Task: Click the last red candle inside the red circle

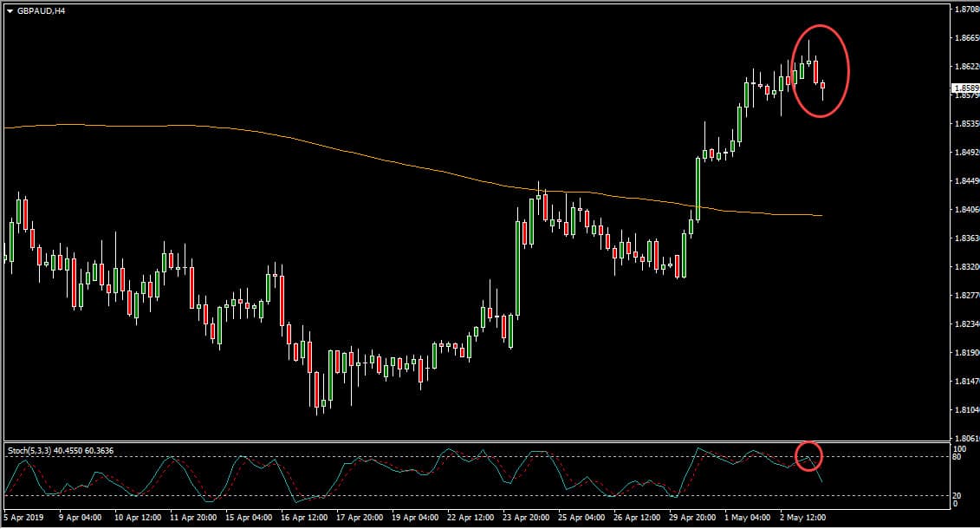Action: click(822, 86)
